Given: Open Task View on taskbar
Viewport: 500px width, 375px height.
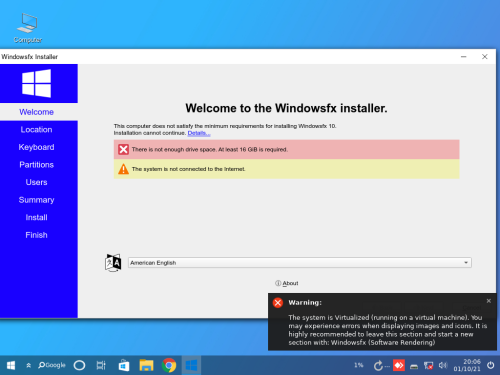Looking at the screenshot, I should 101,365.
